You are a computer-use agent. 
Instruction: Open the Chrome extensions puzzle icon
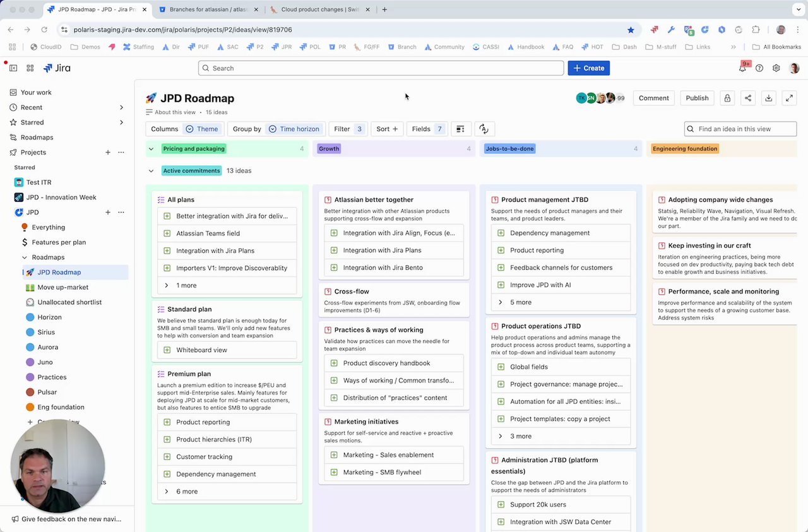coord(756,30)
